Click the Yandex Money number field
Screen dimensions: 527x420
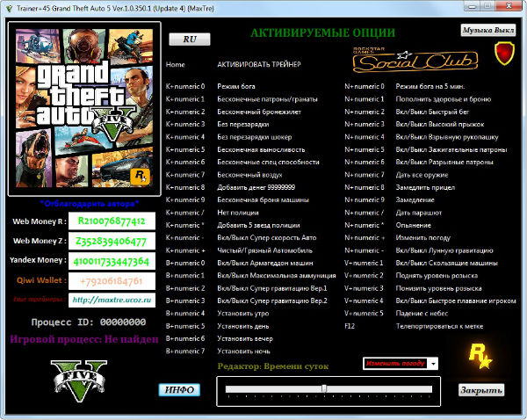pos(112,261)
